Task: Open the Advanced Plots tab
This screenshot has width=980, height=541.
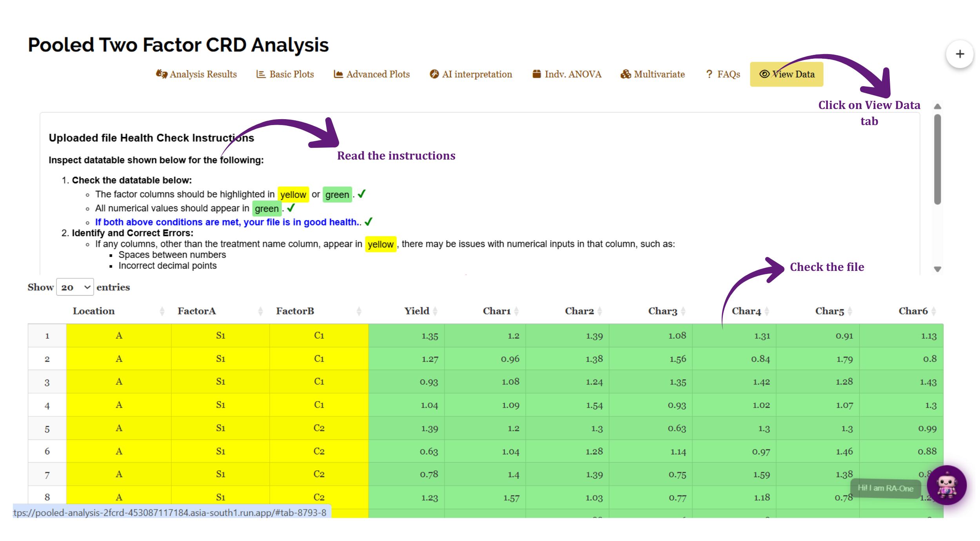Action: point(372,74)
